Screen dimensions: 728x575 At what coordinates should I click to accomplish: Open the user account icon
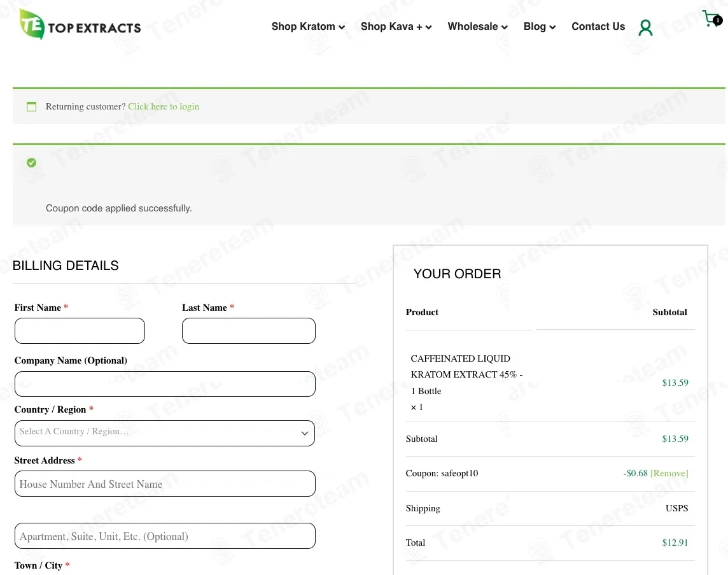[x=645, y=27]
